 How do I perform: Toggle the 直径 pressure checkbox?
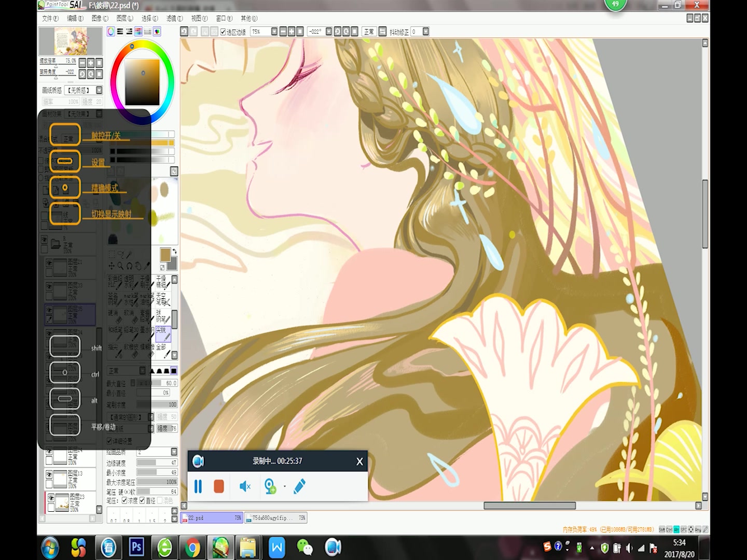pyautogui.click(x=142, y=500)
